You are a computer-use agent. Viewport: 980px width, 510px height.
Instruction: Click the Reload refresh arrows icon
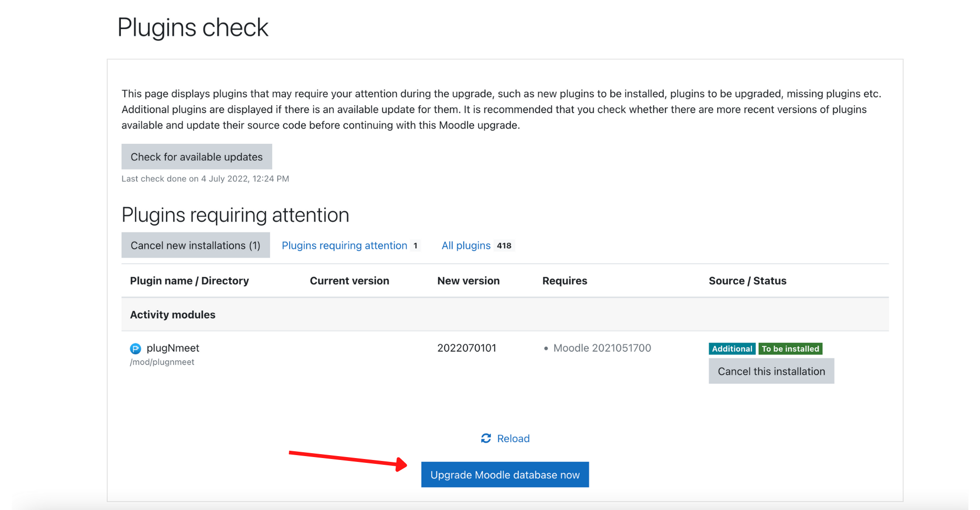click(x=485, y=439)
